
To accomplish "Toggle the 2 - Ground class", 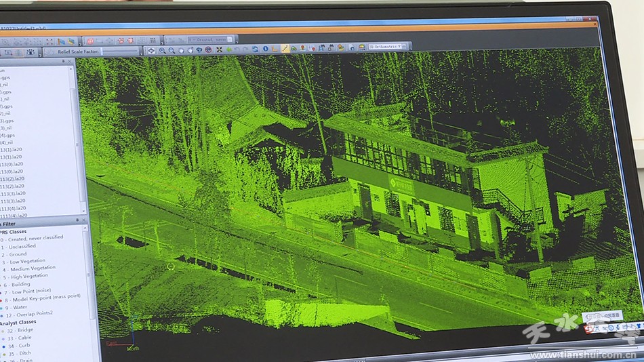I will click(18, 254).
